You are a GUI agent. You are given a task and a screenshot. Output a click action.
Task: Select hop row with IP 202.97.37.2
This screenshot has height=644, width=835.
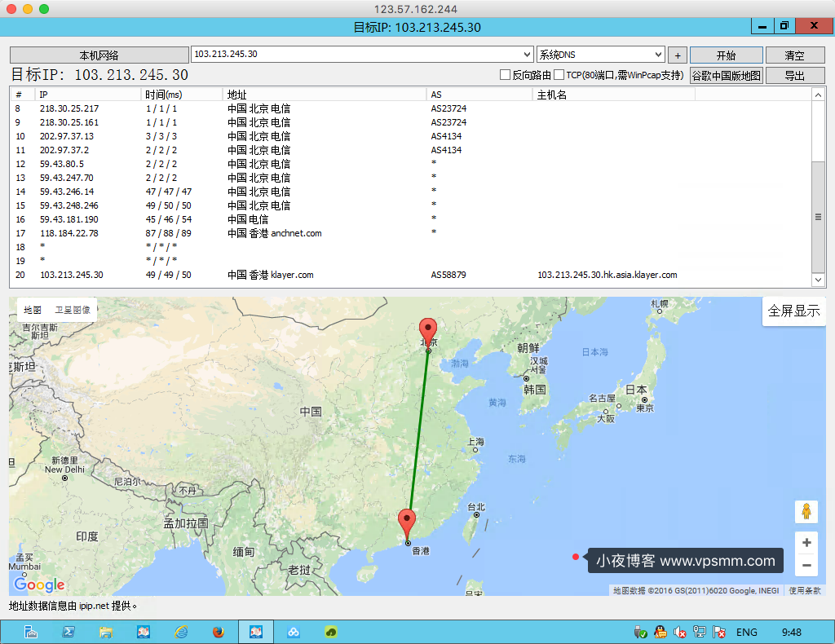pyautogui.click(x=411, y=150)
